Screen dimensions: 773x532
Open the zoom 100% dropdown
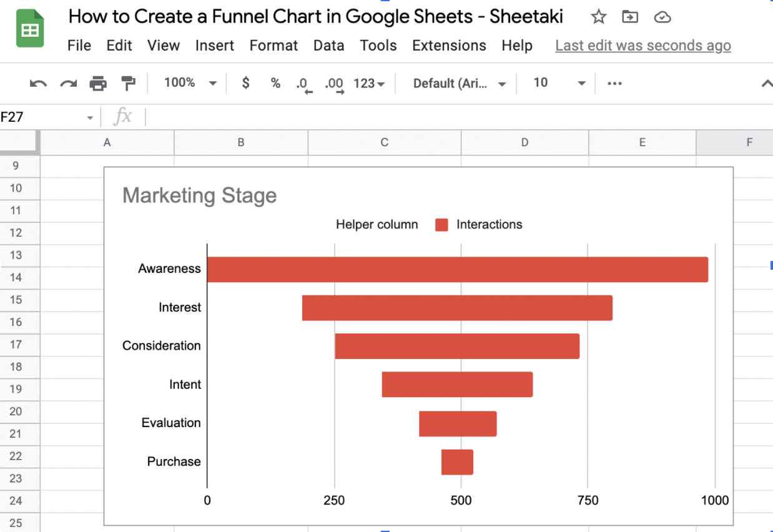[x=190, y=83]
